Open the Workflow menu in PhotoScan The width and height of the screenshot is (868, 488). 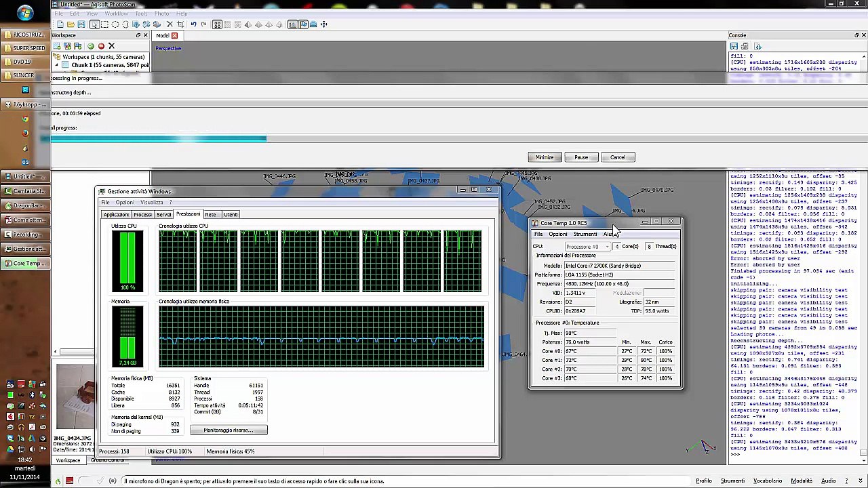pos(116,14)
